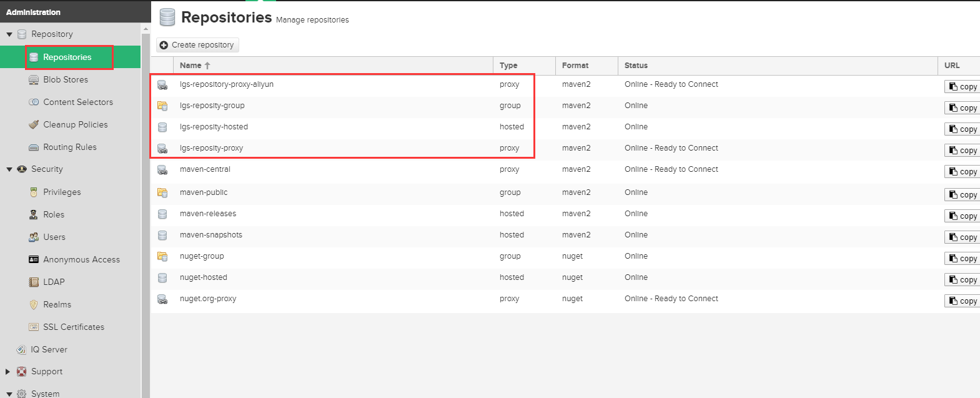980x398 pixels.
Task: Click the SSL Certificates icon
Action: tap(34, 327)
